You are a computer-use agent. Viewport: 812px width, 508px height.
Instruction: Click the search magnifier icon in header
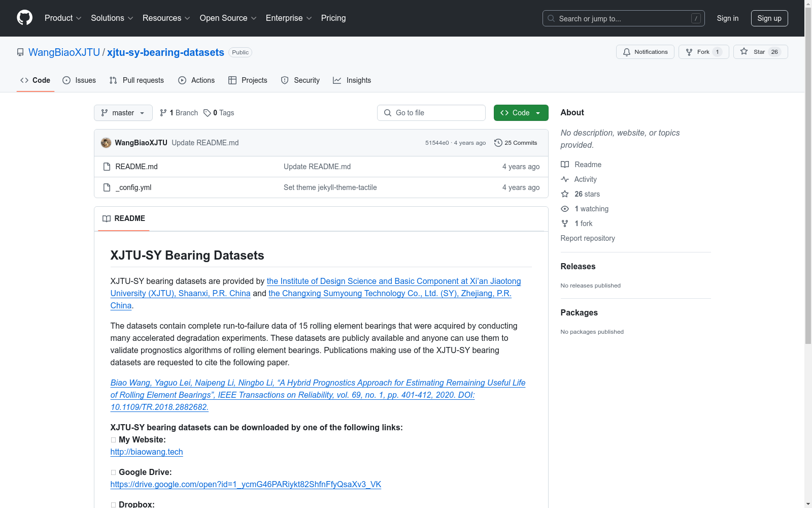click(551, 18)
